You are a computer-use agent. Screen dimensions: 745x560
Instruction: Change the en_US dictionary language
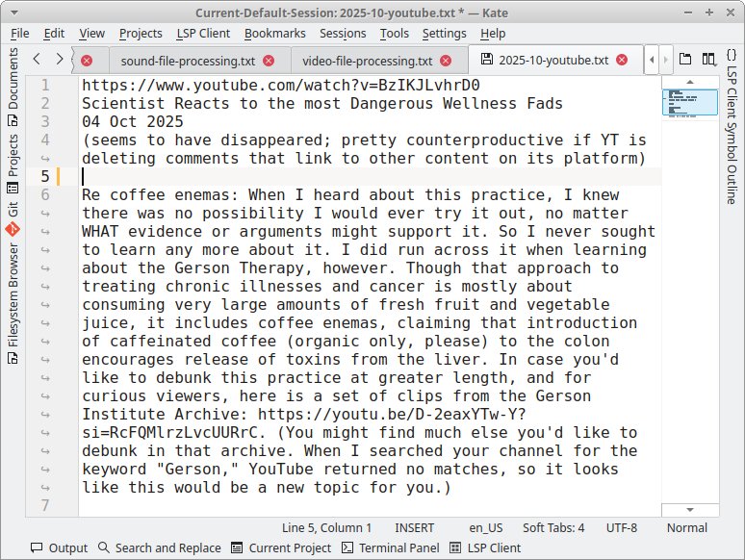coord(486,527)
